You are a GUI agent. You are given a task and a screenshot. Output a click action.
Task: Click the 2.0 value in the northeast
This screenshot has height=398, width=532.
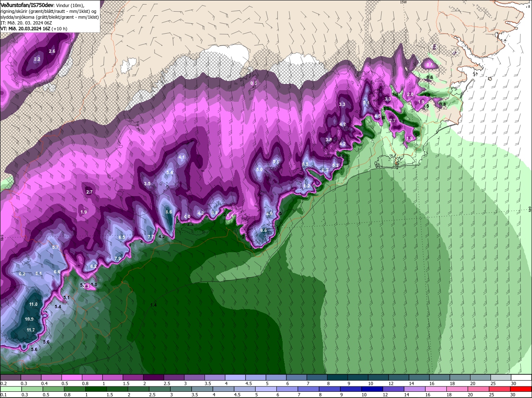pyautogui.click(x=410, y=94)
